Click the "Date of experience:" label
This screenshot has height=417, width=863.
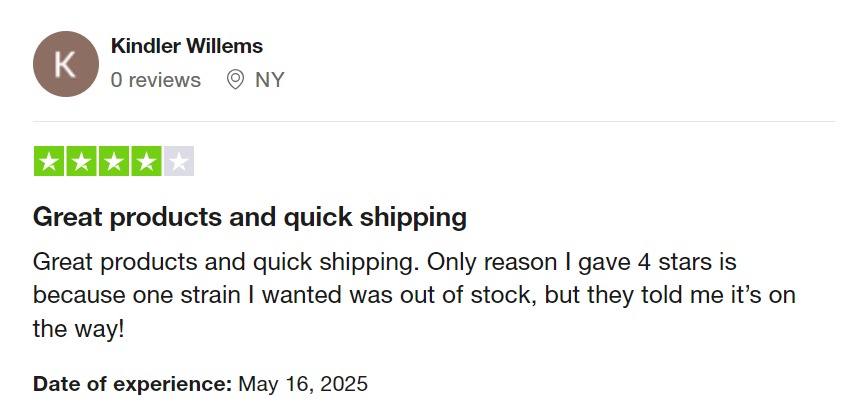coord(132,383)
